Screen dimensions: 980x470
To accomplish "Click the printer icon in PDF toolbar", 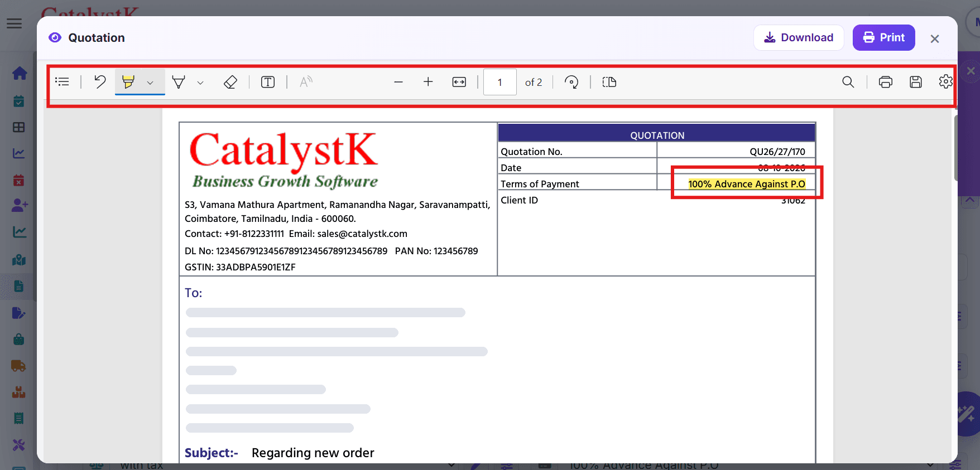I will pyautogui.click(x=886, y=82).
